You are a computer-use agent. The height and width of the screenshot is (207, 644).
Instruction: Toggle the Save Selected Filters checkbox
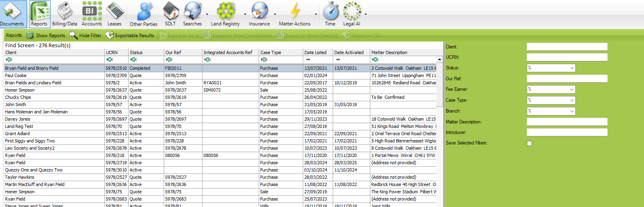click(x=529, y=143)
